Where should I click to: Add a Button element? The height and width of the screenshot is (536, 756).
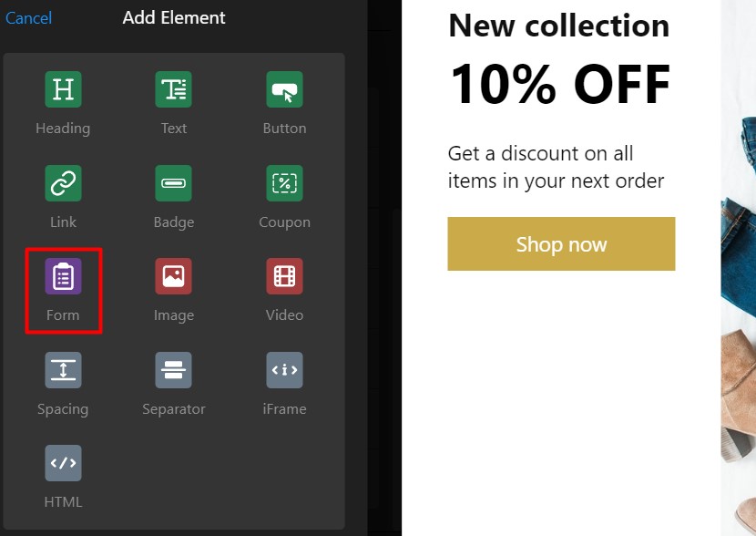coord(284,103)
